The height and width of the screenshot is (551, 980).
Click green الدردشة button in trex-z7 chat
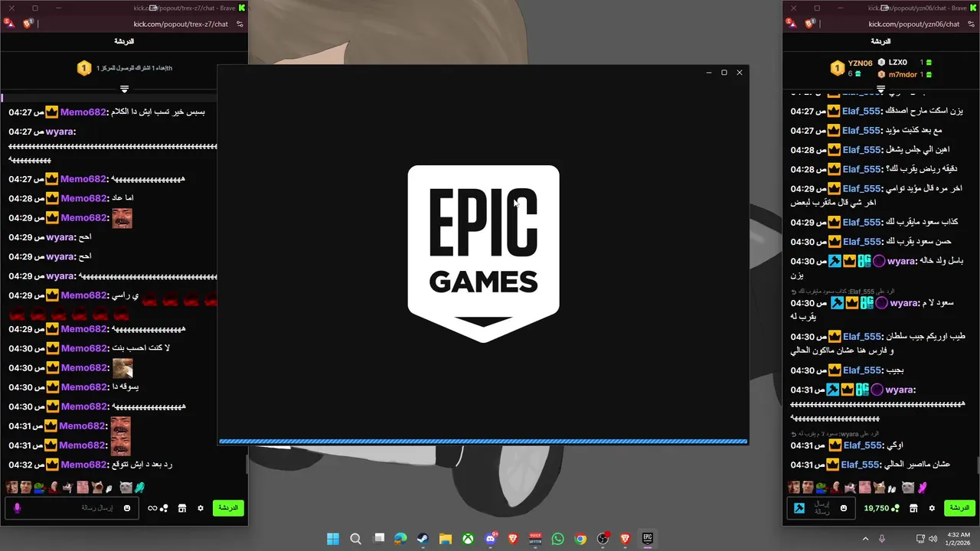(x=228, y=508)
